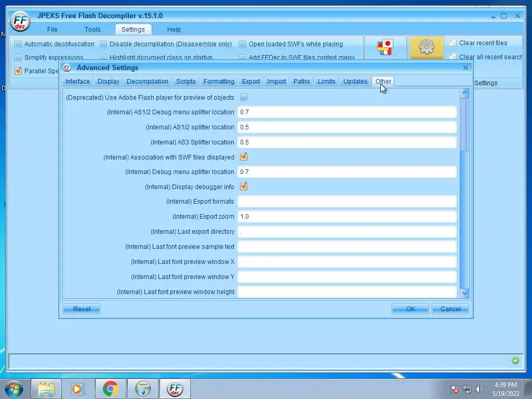This screenshot has width=532, height=399.
Task: Click the volume speaker tray icon
Action: [480, 389]
